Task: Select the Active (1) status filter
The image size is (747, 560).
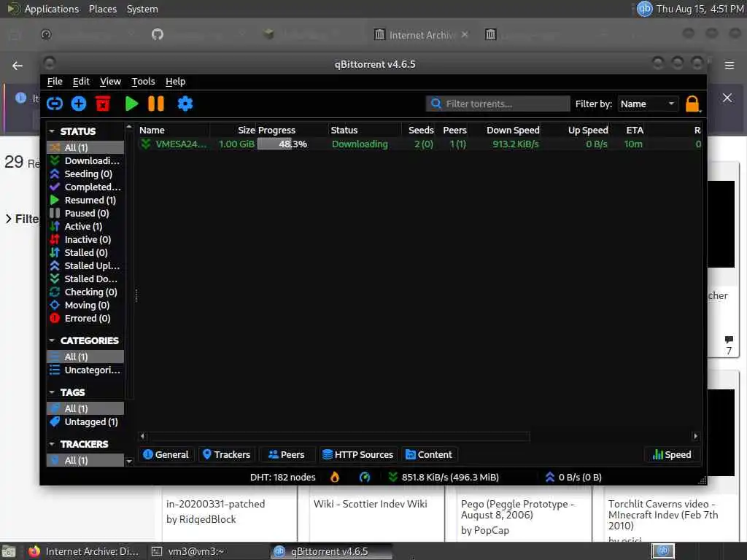Action: [x=86, y=226]
